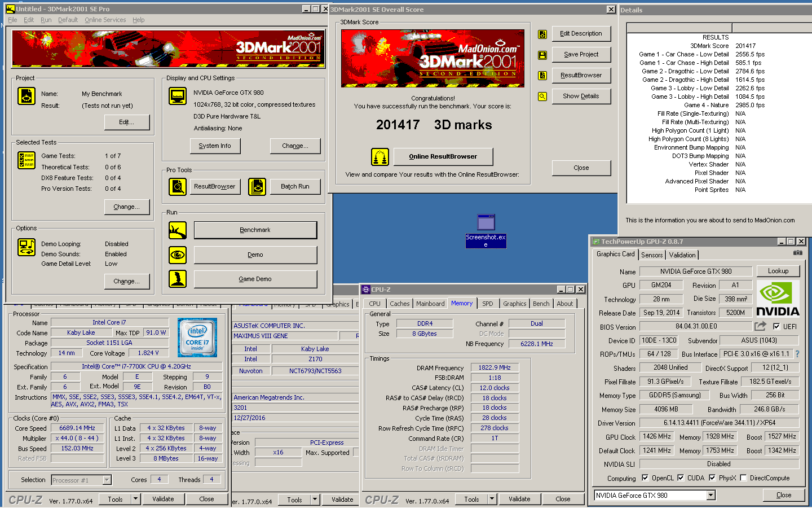Click the GPU-Z BIOS export share icon
The height and width of the screenshot is (508, 812).
(760, 326)
